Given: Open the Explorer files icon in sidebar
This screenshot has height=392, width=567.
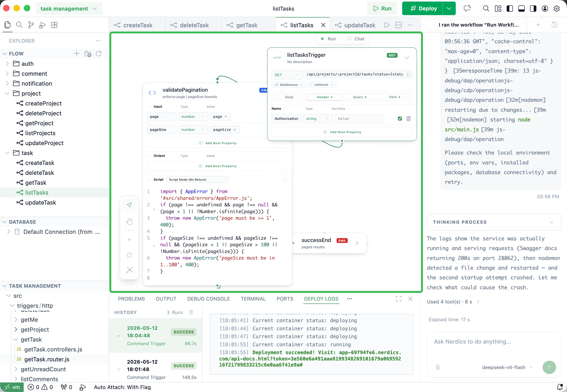Looking at the screenshot, I should [8, 25].
